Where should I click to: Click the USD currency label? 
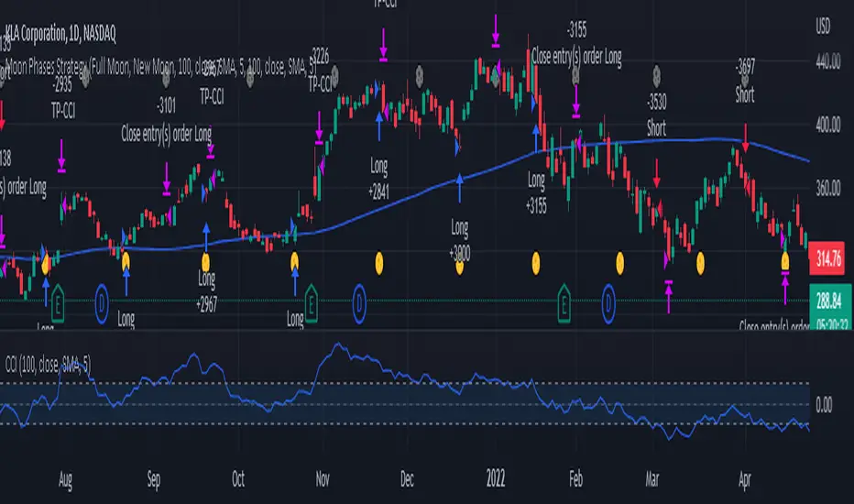[823, 26]
